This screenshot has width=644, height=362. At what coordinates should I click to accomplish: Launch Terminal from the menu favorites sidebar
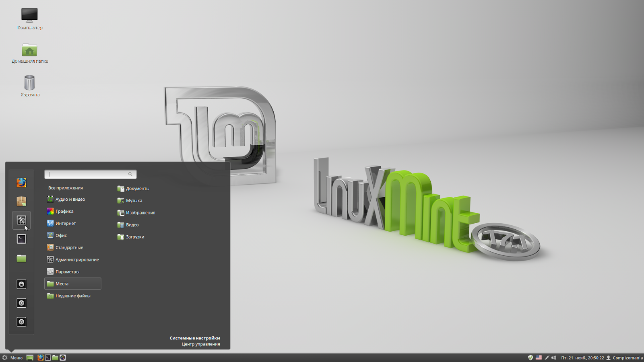21,239
